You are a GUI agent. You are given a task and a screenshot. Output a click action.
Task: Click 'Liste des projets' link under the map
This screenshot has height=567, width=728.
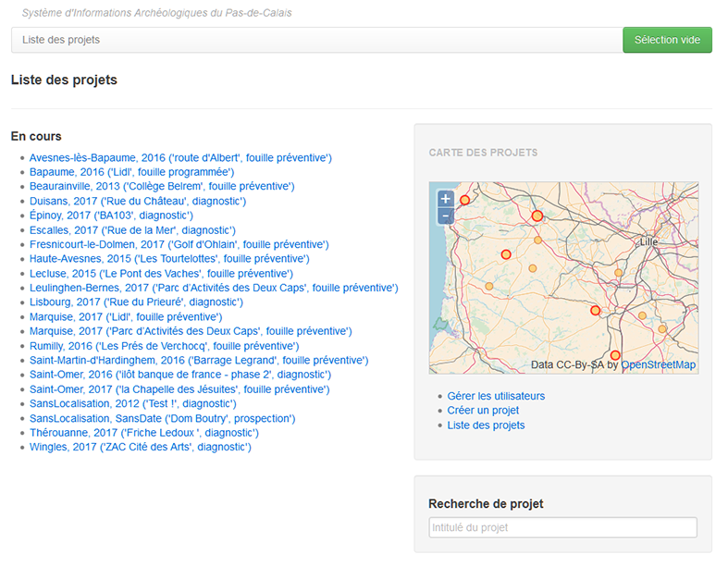tap(486, 425)
